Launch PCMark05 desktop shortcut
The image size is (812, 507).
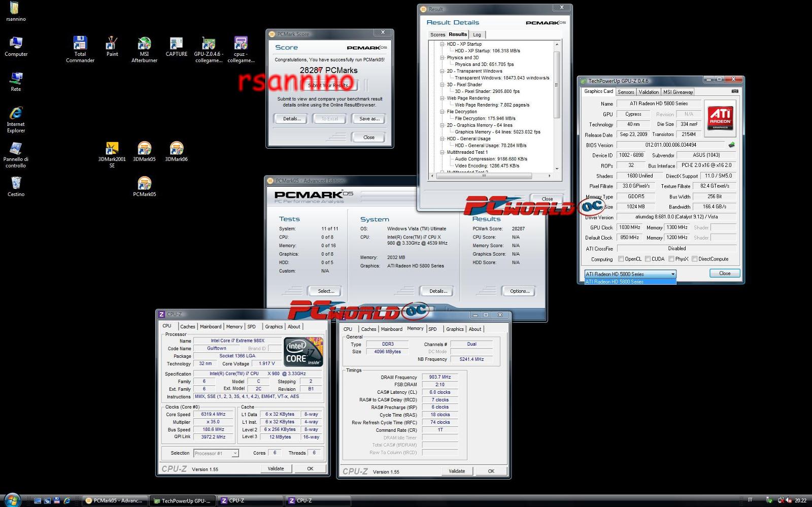[145, 187]
